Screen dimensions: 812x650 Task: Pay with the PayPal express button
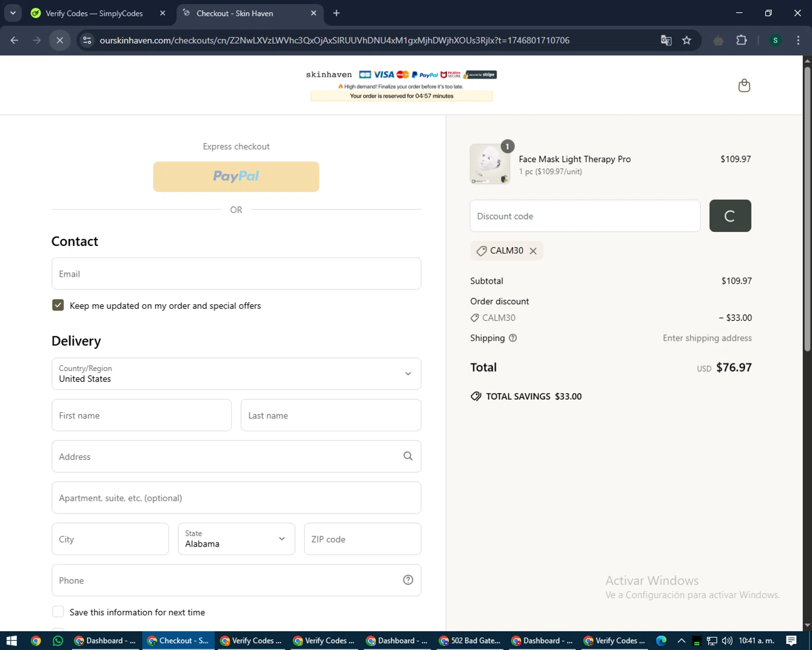(x=236, y=177)
